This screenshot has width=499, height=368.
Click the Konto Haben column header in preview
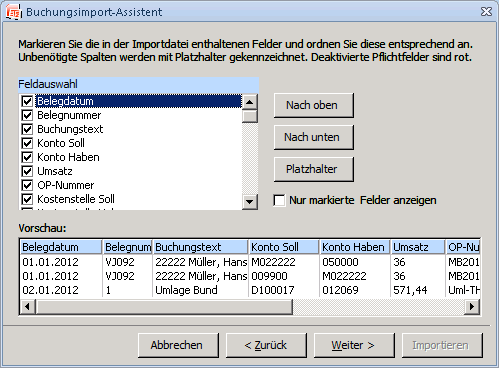[355, 247]
